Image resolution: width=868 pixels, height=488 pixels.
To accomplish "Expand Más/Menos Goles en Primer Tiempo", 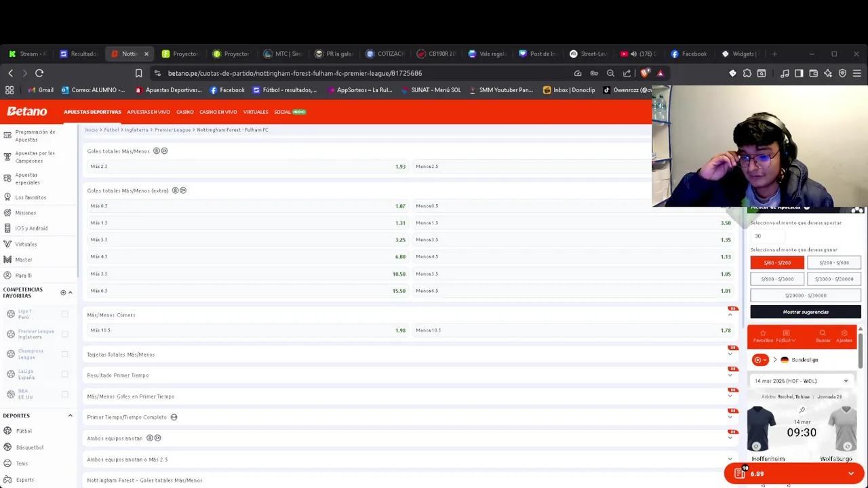I will click(730, 396).
